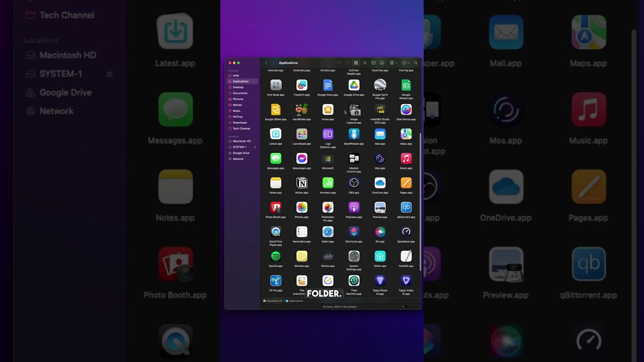Open Google Sheets.app icon
Screen dimensions: 644x362
pyautogui.click(x=406, y=85)
